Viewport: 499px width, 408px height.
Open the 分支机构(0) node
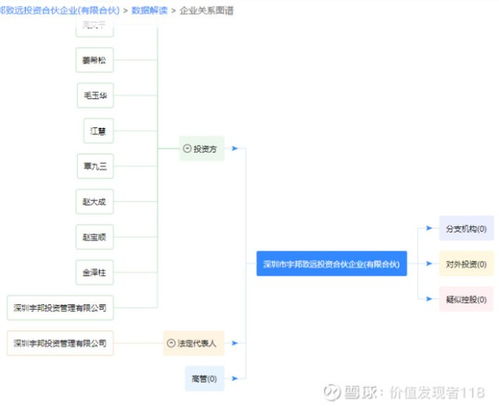tap(466, 228)
